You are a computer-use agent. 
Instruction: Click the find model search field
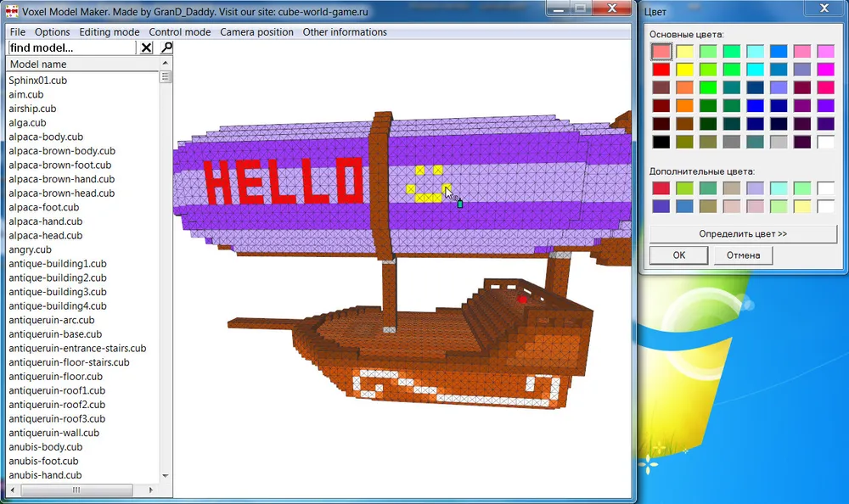tap(71, 48)
